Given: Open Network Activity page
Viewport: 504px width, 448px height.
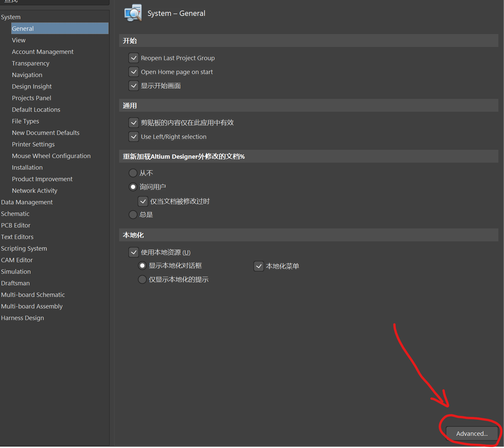Looking at the screenshot, I should pyautogui.click(x=34, y=191).
